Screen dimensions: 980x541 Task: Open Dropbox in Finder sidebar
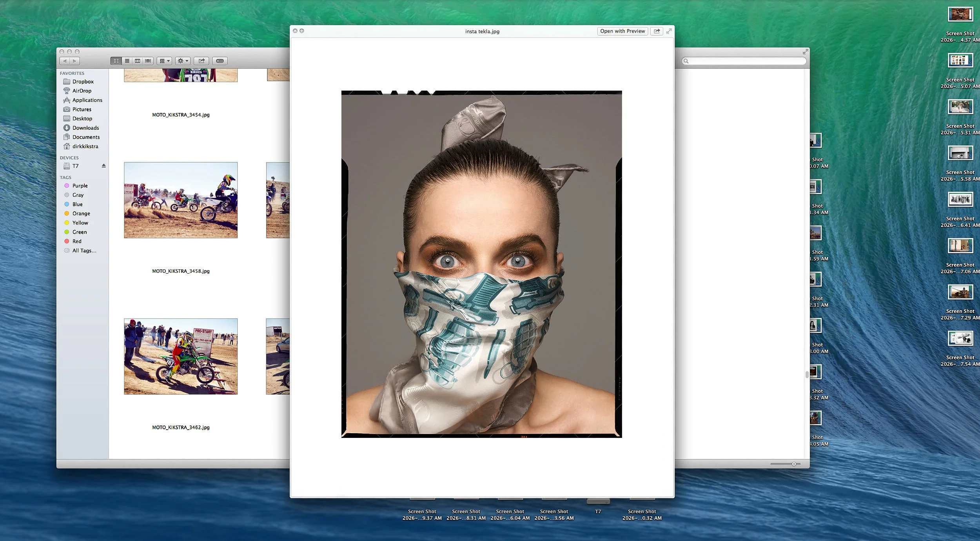pyautogui.click(x=83, y=82)
